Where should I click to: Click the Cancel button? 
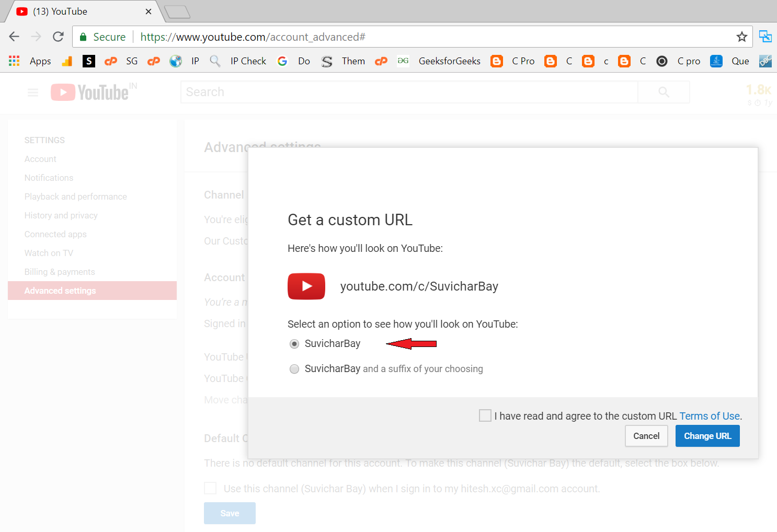(x=646, y=436)
